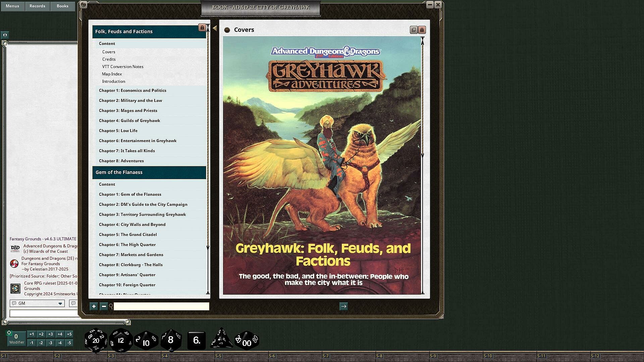The width and height of the screenshot is (644, 362).
Task: Select the d100 percentile die
Action: pos(247,341)
